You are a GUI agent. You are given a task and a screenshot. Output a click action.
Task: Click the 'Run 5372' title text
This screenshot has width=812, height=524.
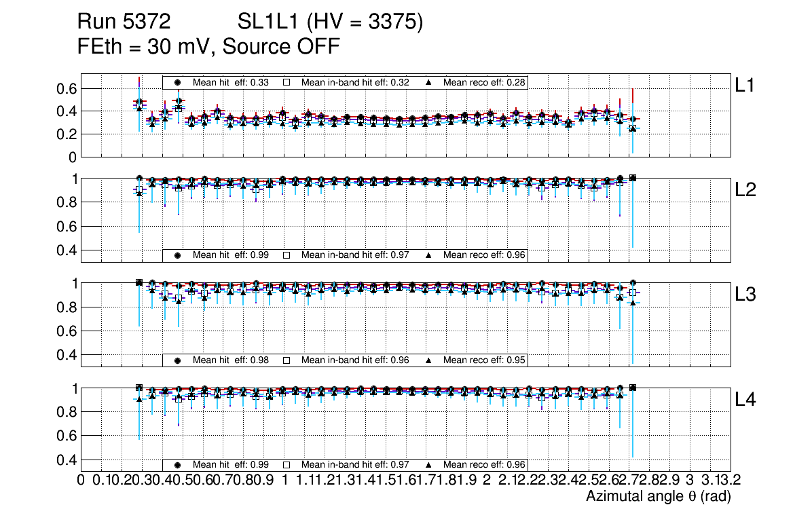[x=123, y=22]
